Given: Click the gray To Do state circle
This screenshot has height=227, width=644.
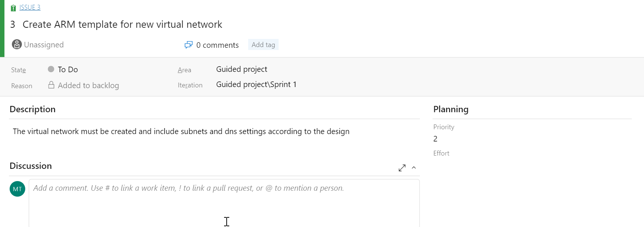Looking at the screenshot, I should [x=51, y=69].
